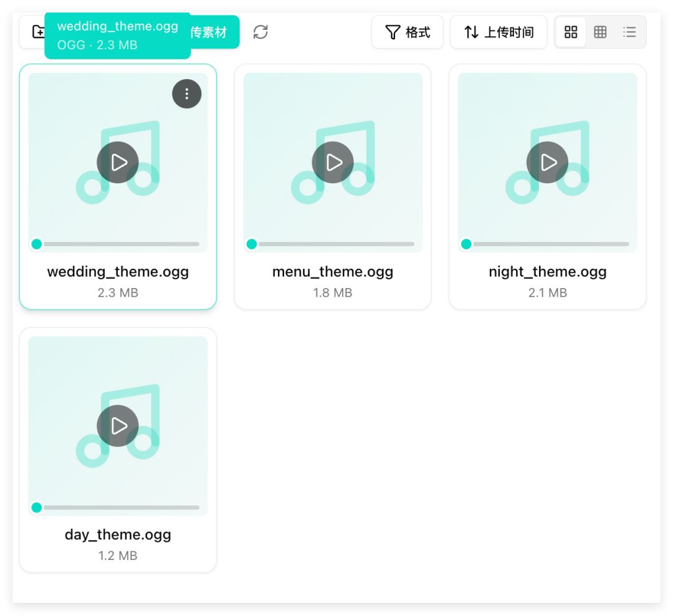673x616 pixels.
Task: Play wedding_theme.ogg audio
Action: pos(118,162)
